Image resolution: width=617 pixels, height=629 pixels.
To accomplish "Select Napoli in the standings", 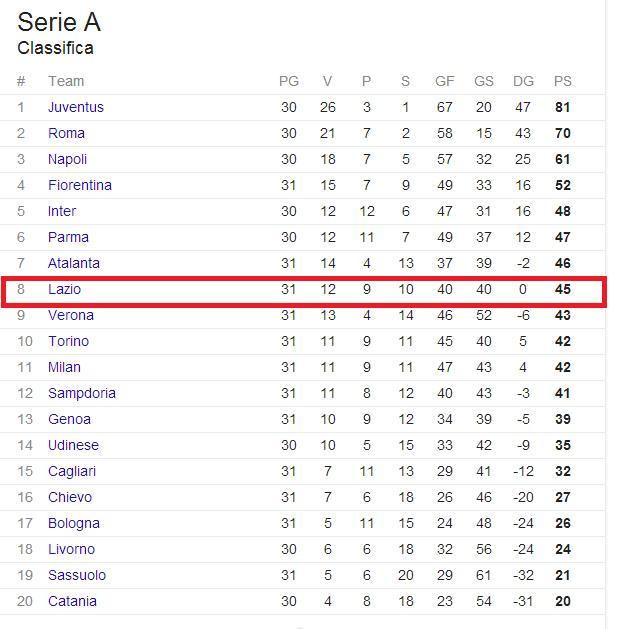I will click(x=68, y=159).
